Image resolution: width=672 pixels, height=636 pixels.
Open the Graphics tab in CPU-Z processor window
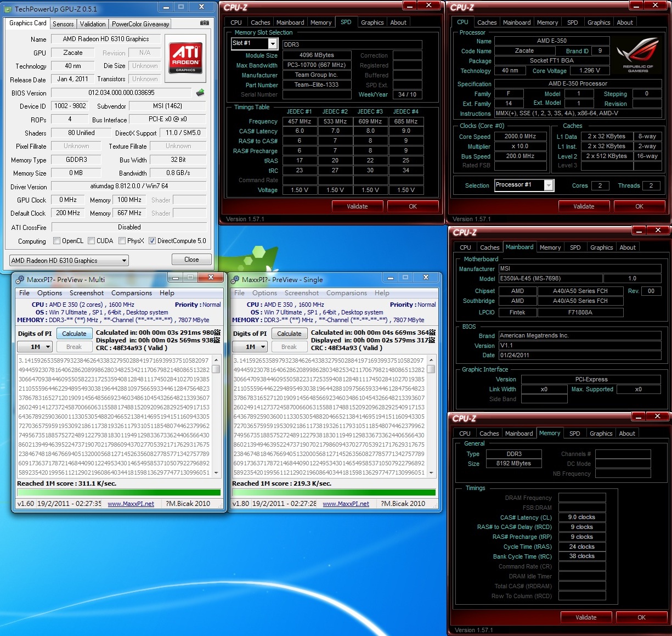(598, 22)
